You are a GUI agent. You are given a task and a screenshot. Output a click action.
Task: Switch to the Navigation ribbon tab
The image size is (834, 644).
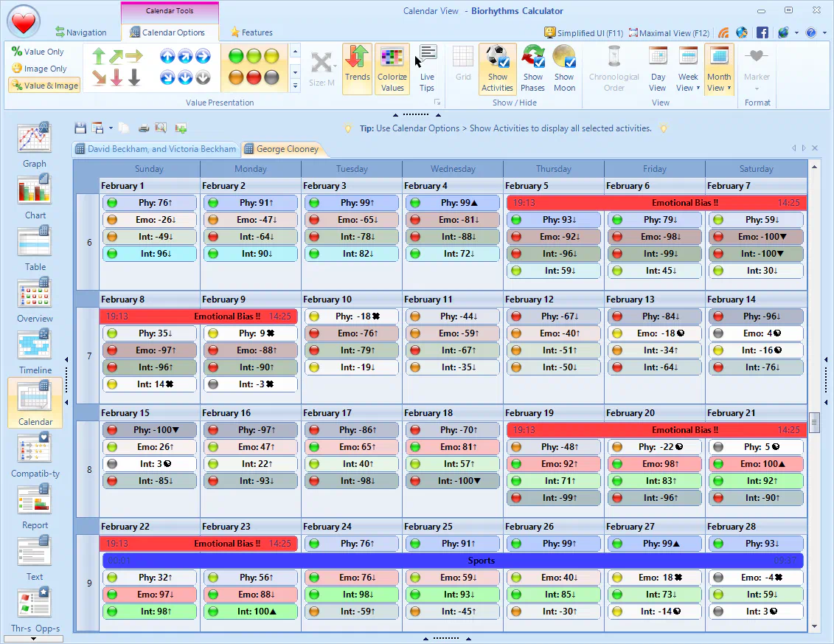(81, 32)
